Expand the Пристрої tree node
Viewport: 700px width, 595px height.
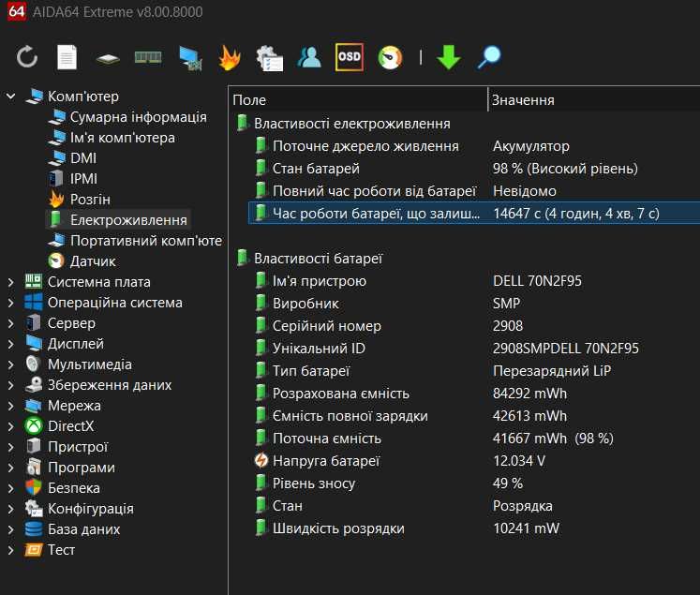point(11,447)
